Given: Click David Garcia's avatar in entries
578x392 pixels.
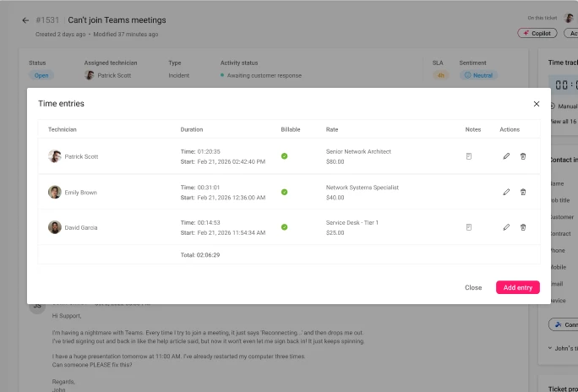Looking at the screenshot, I should 55,227.
